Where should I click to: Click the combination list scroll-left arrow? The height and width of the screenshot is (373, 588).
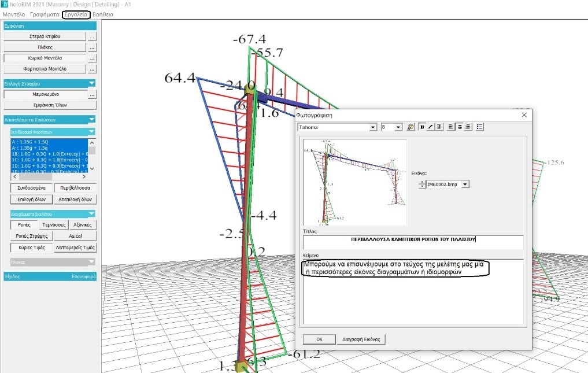14,176
